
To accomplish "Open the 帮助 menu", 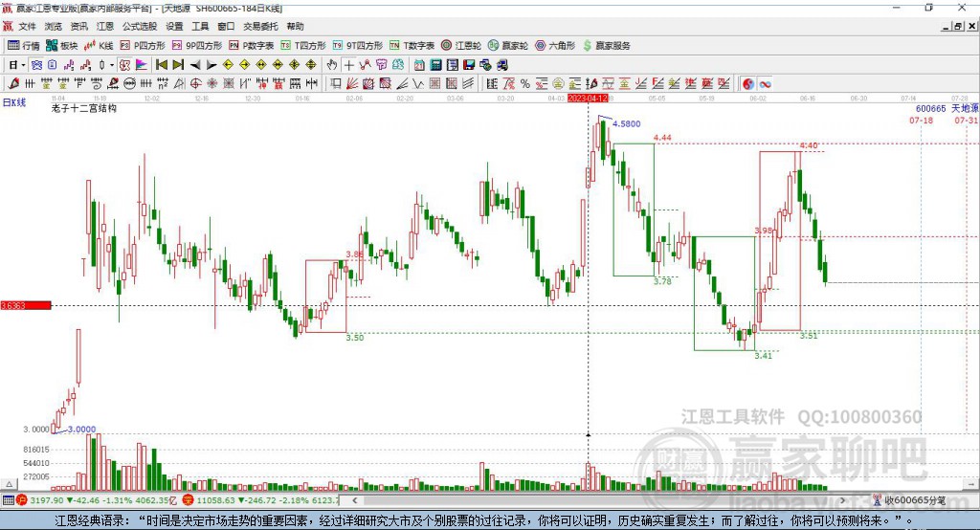I will coord(295,26).
